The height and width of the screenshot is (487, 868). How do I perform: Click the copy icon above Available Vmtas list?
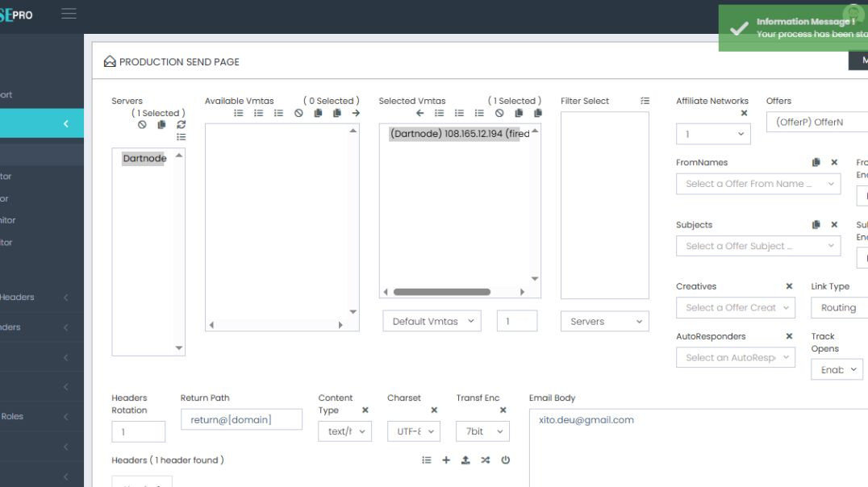[317, 113]
